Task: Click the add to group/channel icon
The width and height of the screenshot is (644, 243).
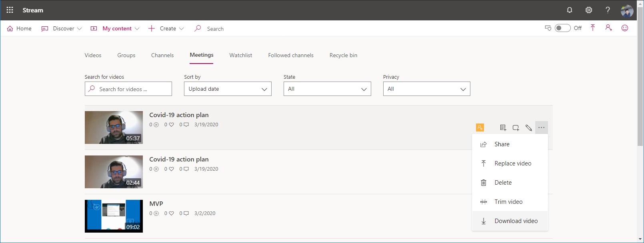Action: click(x=516, y=128)
